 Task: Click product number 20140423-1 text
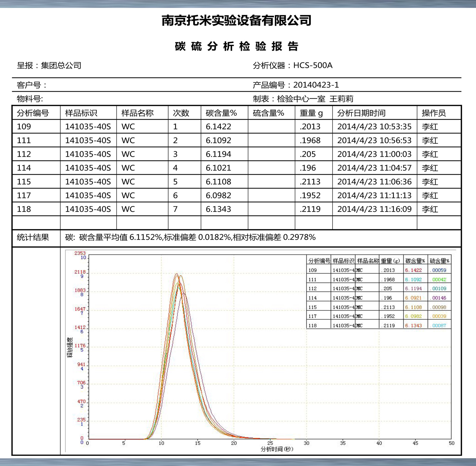point(316,85)
